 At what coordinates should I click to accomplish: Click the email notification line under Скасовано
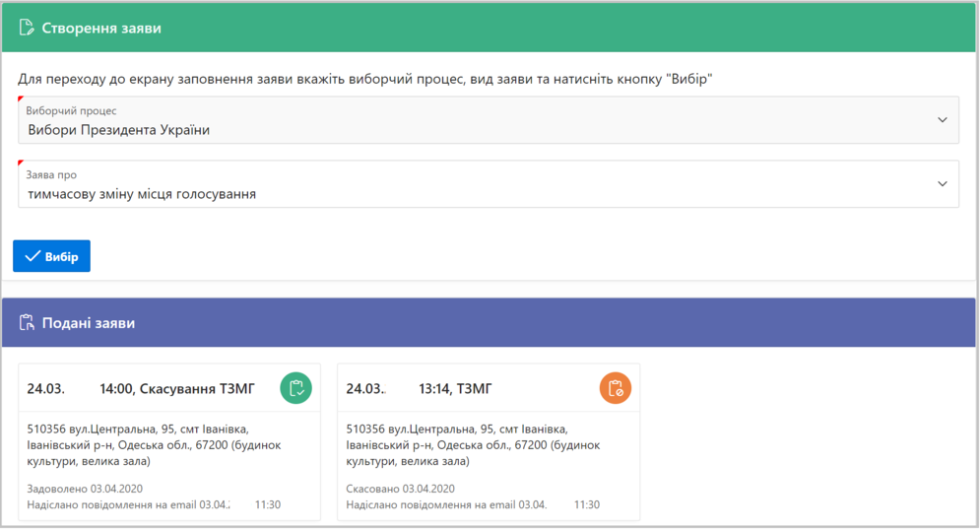pos(473,504)
